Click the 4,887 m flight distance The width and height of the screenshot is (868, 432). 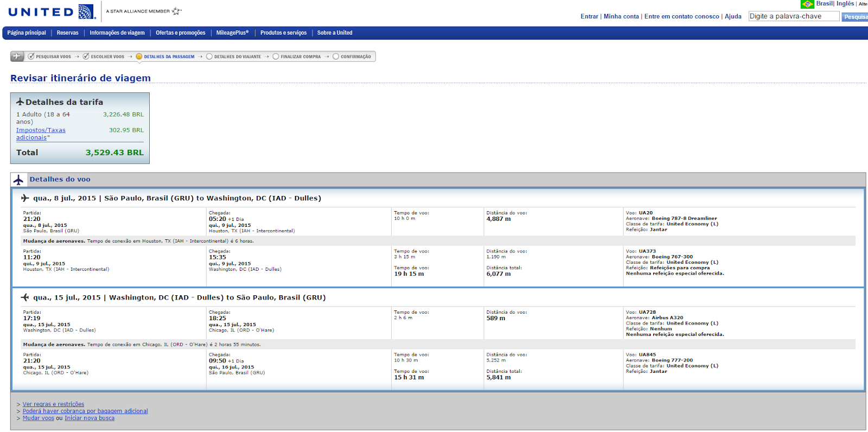coord(499,219)
